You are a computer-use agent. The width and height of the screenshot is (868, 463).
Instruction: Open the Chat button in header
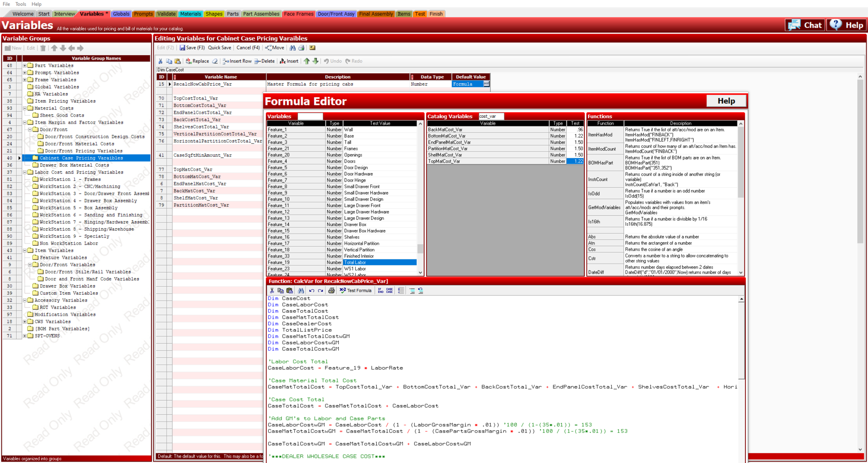(805, 25)
